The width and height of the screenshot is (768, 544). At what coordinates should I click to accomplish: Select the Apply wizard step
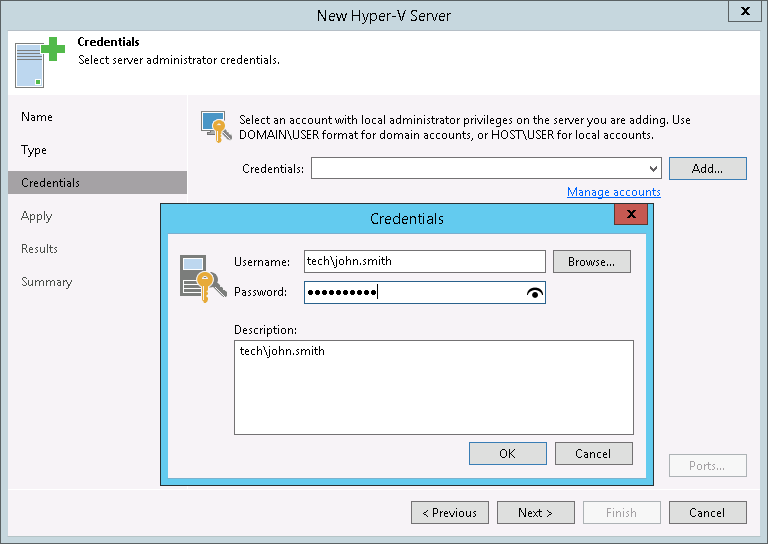pyautogui.click(x=36, y=216)
